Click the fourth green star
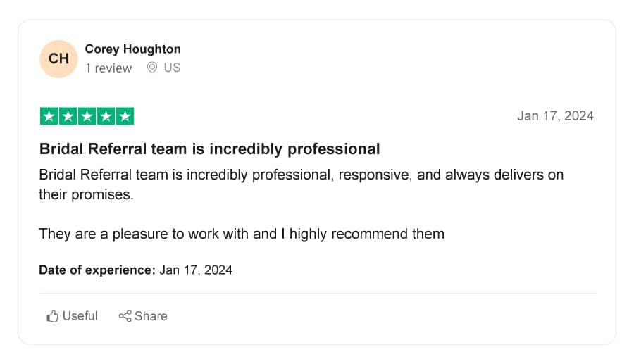This screenshot has height=364, width=634. (x=106, y=116)
